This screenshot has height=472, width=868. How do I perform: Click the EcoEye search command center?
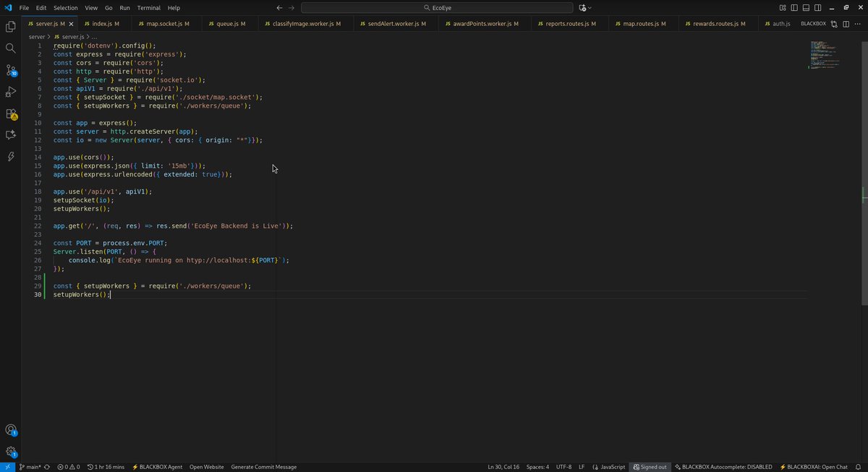[436, 7]
